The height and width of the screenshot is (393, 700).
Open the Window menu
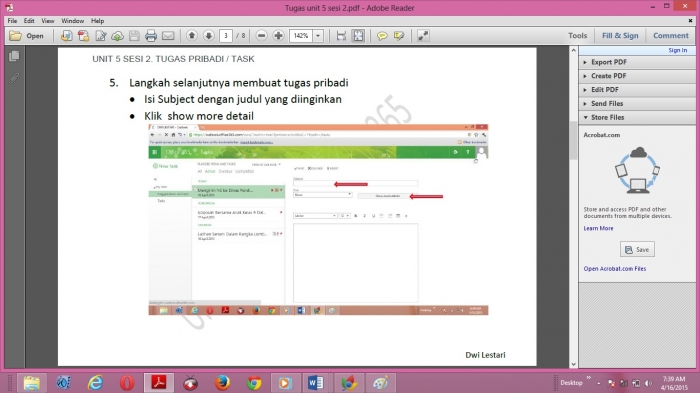tap(72, 21)
